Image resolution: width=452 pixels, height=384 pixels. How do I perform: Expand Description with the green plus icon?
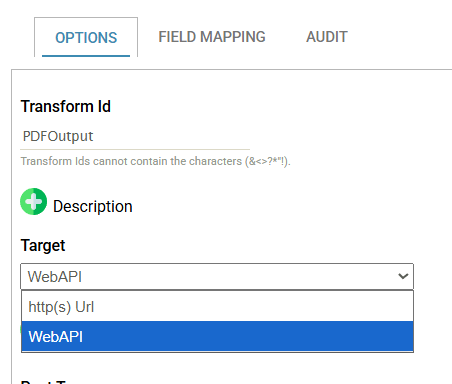click(33, 202)
